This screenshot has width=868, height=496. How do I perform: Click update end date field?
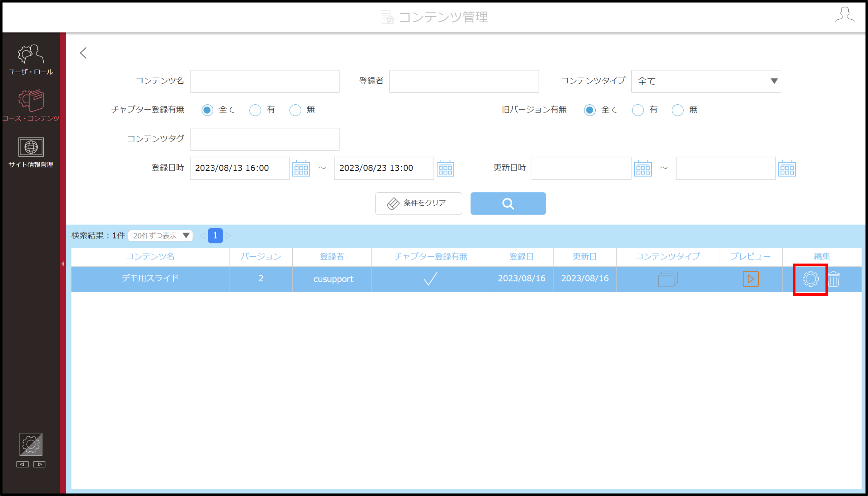[725, 168]
